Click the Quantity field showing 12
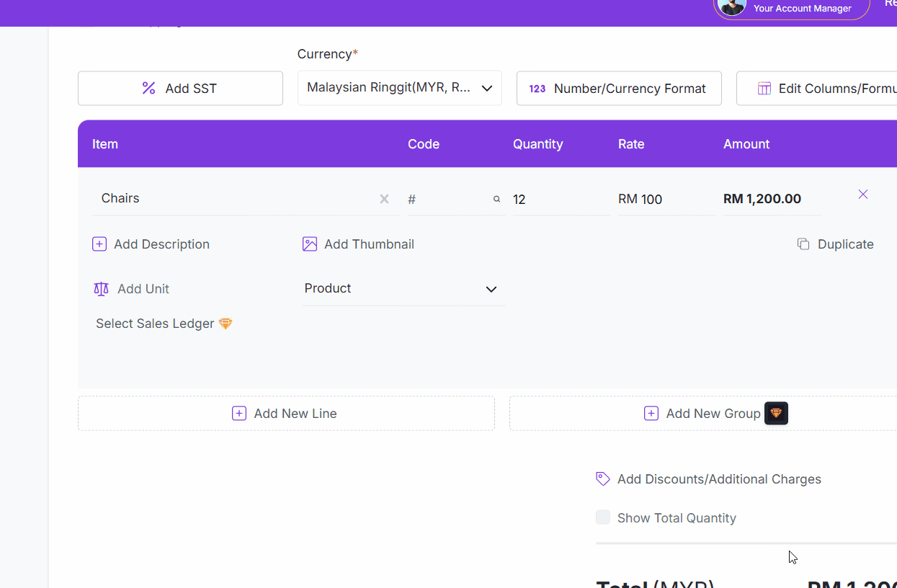The image size is (897, 588). (561, 199)
